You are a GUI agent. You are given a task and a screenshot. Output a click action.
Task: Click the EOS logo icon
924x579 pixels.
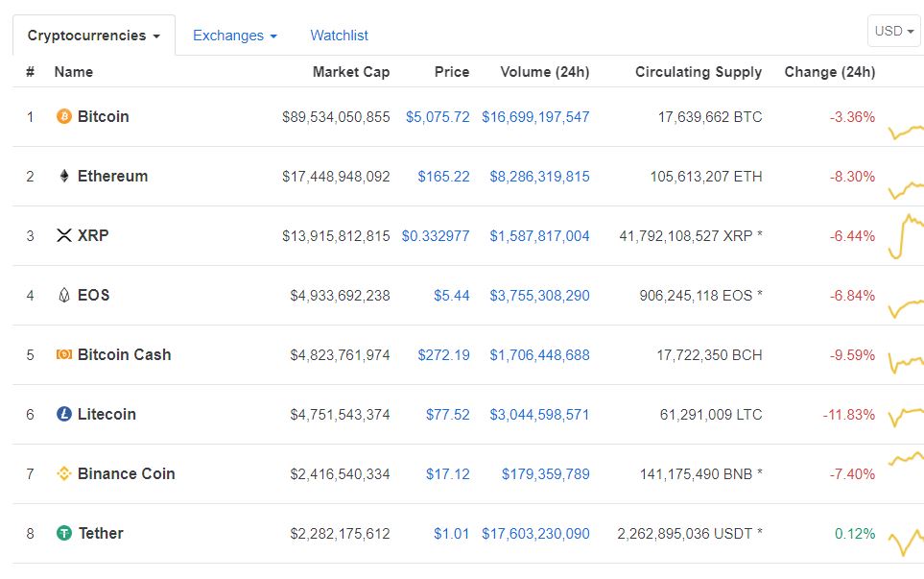(x=64, y=296)
